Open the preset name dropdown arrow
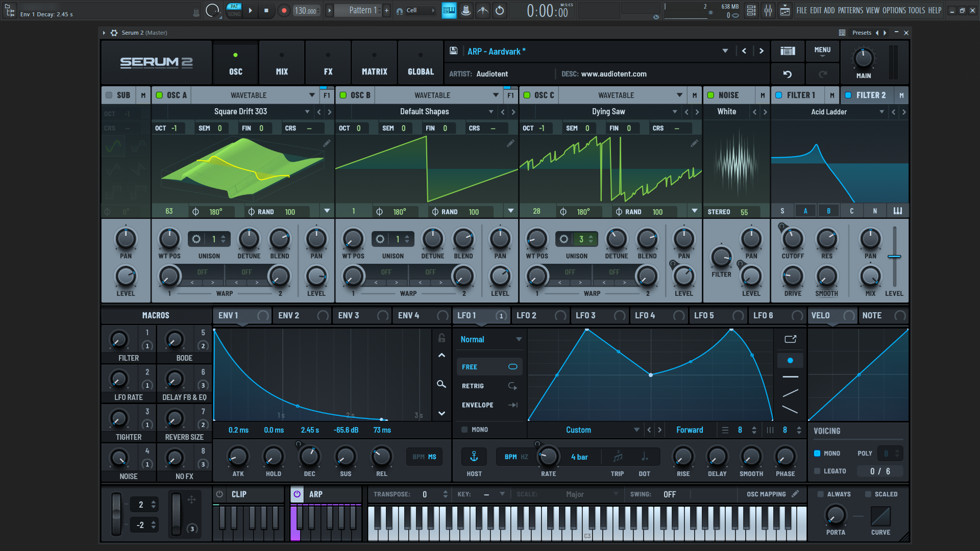 click(x=725, y=51)
